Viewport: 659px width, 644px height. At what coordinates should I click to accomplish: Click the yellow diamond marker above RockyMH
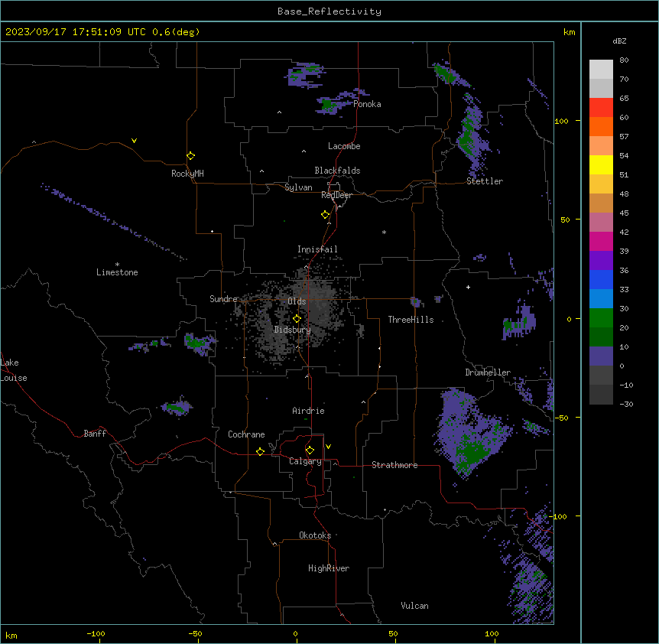pyautogui.click(x=190, y=156)
